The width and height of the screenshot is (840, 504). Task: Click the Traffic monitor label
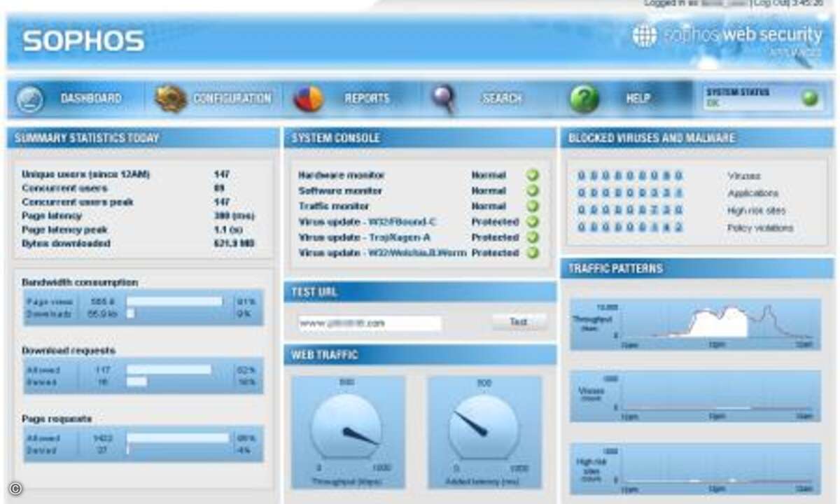[334, 206]
